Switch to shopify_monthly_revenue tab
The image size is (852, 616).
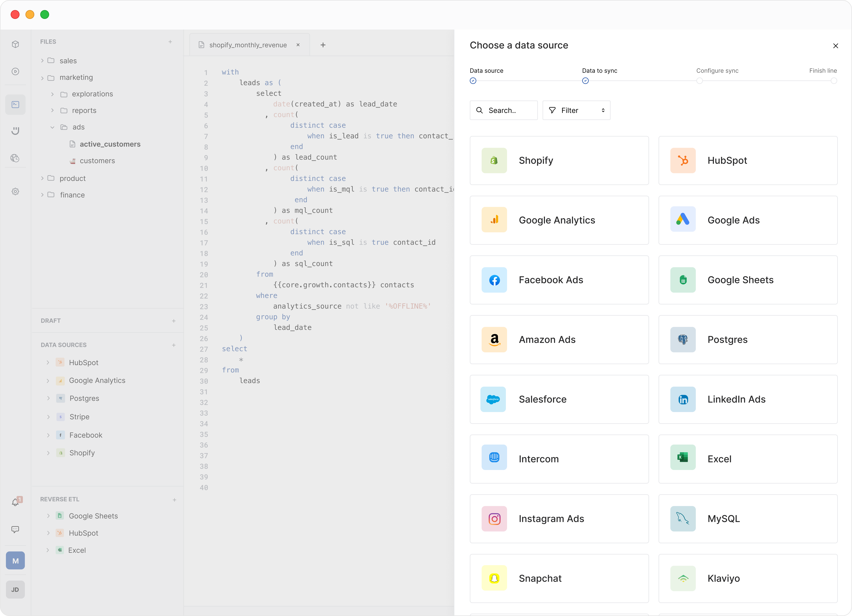pos(248,45)
